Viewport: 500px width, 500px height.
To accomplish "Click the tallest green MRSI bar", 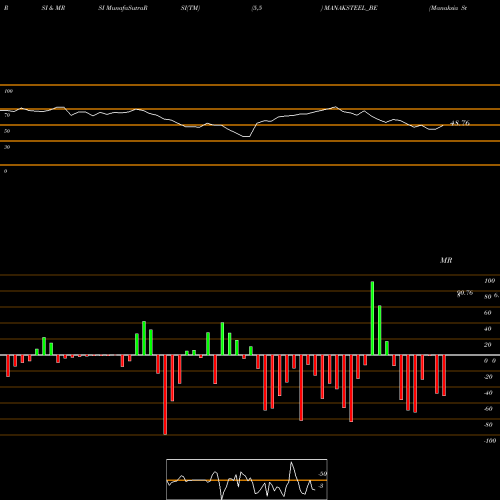I will tap(372, 318).
